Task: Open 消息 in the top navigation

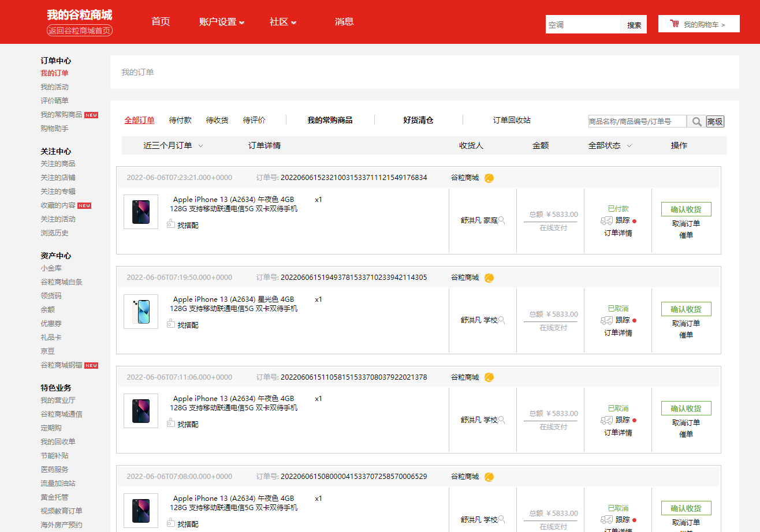Action: click(x=344, y=22)
